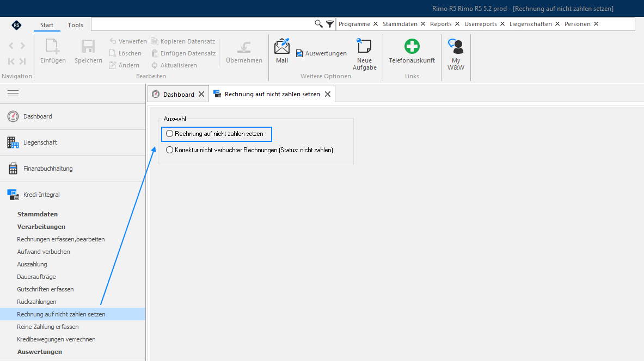The image size is (644, 361).
Task: Toggle the hamburger sidebar menu
Action: click(13, 94)
